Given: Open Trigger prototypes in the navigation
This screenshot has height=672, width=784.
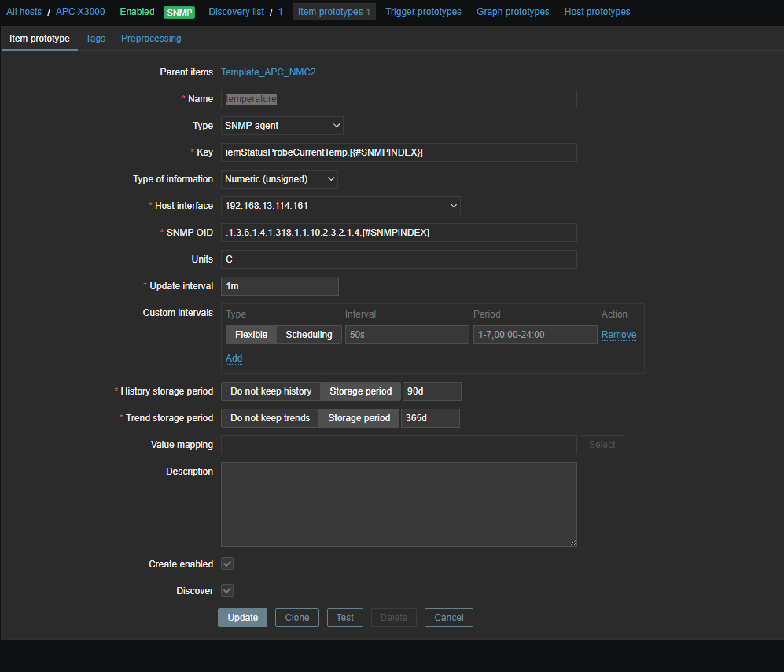Looking at the screenshot, I should (423, 12).
